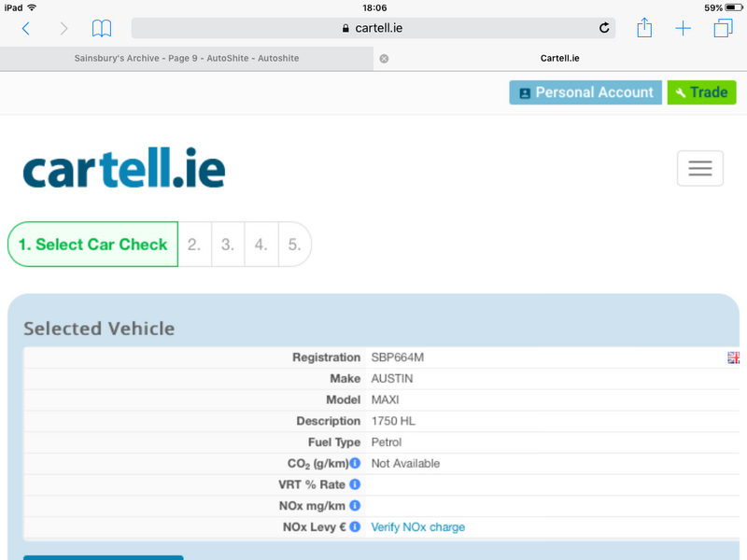This screenshot has width=747, height=560.
Task: Click the NOx mg/km info icon
Action: pyautogui.click(x=355, y=506)
